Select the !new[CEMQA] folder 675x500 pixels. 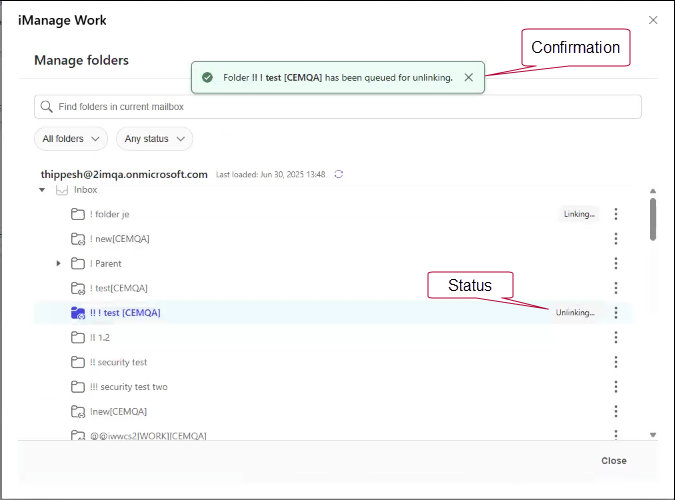[118, 411]
